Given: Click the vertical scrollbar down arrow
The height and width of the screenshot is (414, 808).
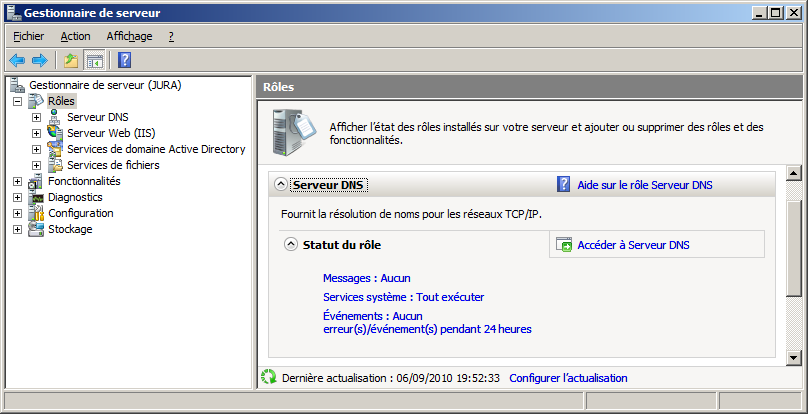Looking at the screenshot, I should click(795, 357).
